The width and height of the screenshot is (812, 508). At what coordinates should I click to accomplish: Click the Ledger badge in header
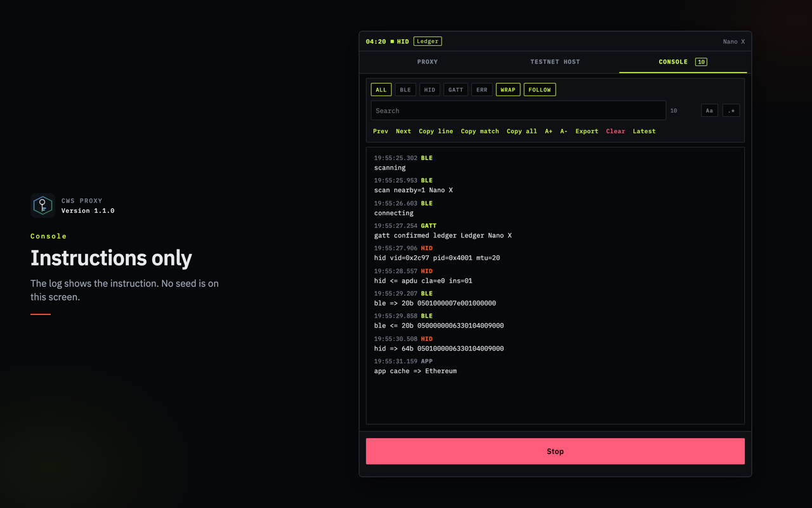pos(428,41)
